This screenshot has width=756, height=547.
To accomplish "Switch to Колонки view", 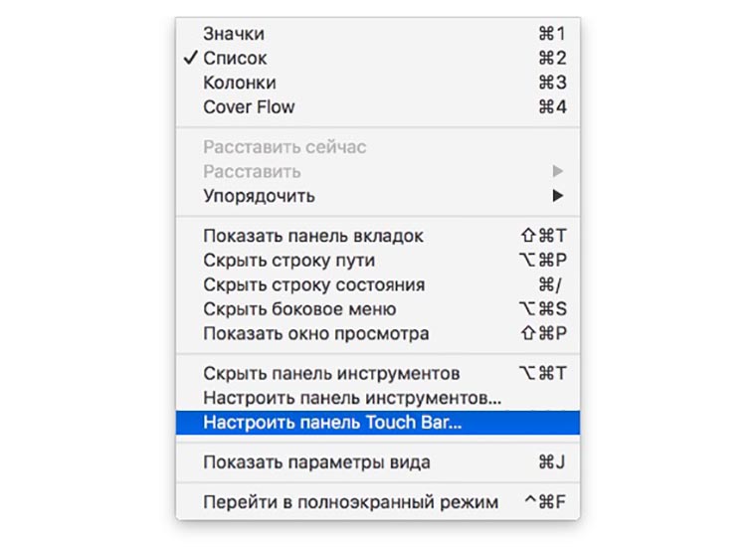I will [239, 83].
